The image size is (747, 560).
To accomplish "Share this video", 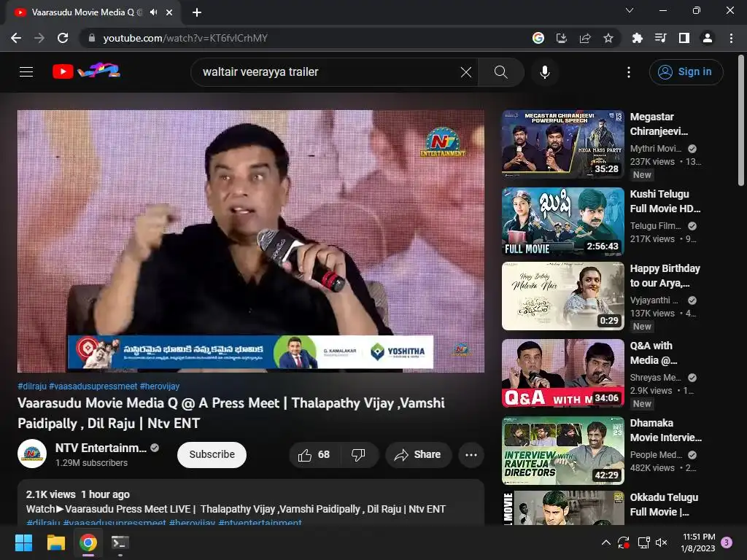I will pos(417,455).
